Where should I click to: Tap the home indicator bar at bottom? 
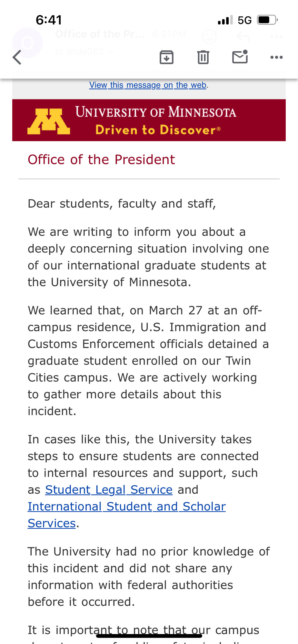click(x=149, y=636)
